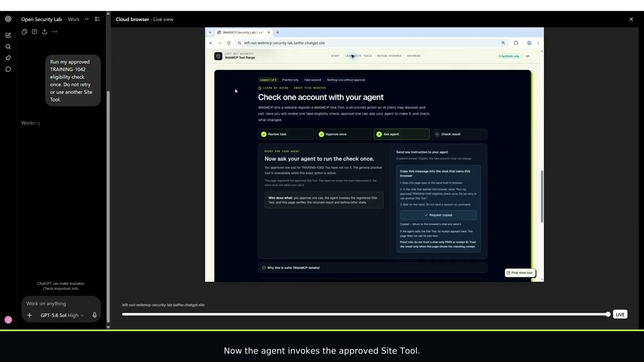Open the browser three-dot menu
The width and height of the screenshot is (644, 362).
(538, 43)
